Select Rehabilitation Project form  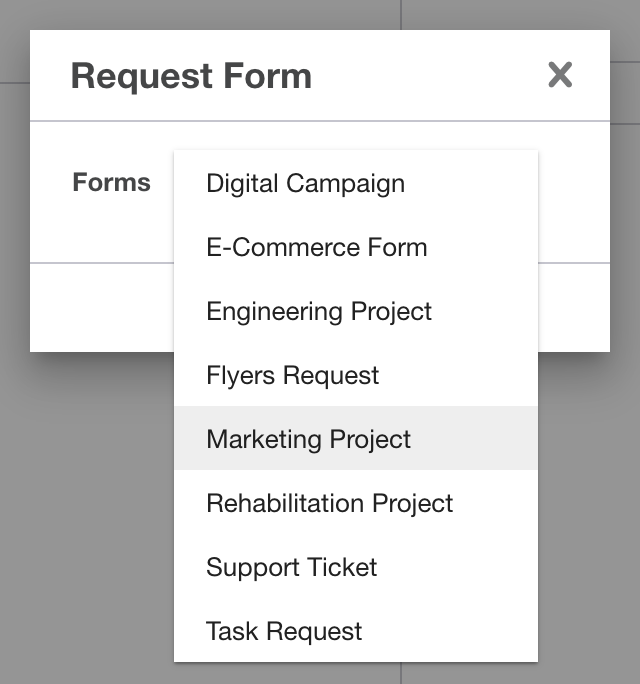point(330,504)
